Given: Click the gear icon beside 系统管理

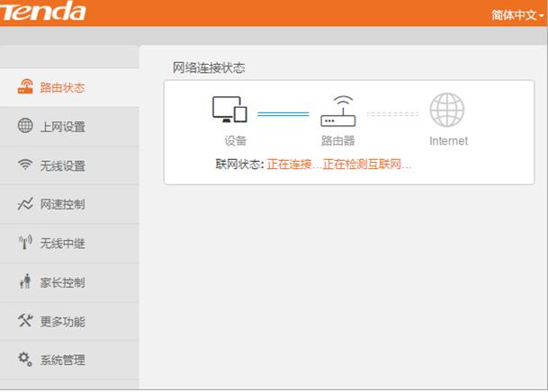Looking at the screenshot, I should [25, 359].
